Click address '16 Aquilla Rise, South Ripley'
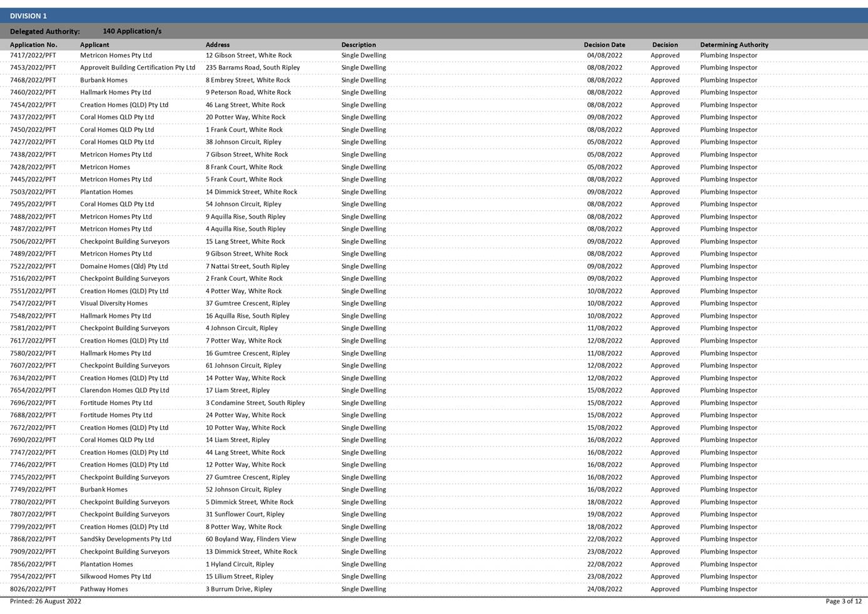The image size is (868, 614). point(248,316)
